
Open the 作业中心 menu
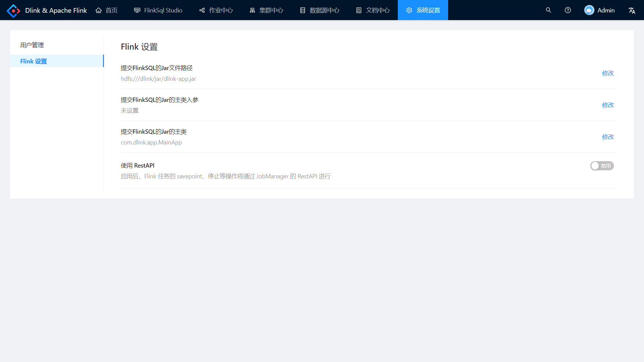coord(216,10)
